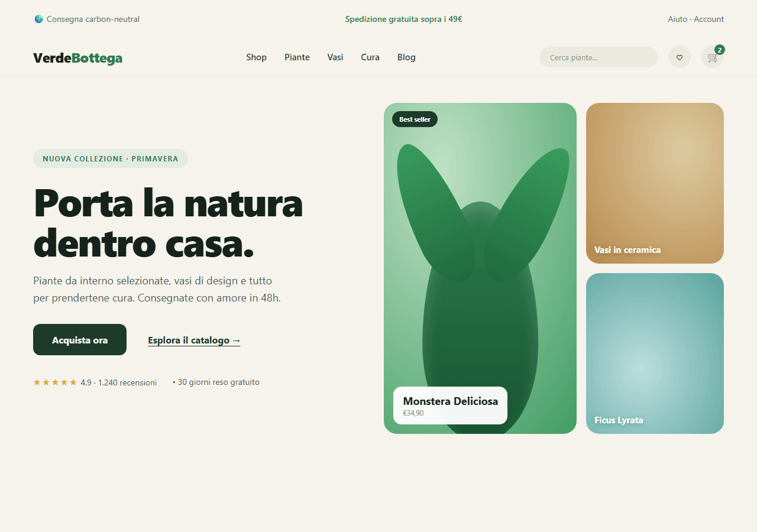This screenshot has width=757, height=532.
Task: Open the Vasi navigation link
Action: coord(335,57)
